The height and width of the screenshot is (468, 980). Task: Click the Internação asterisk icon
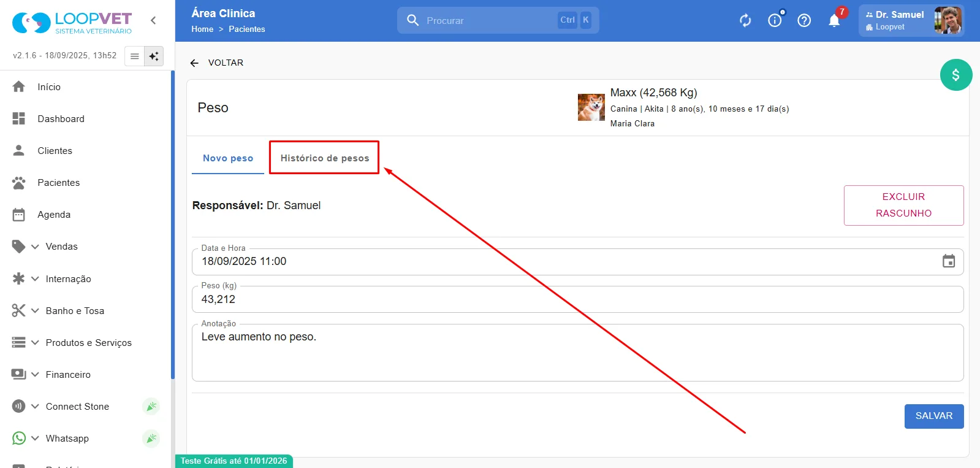tap(19, 278)
